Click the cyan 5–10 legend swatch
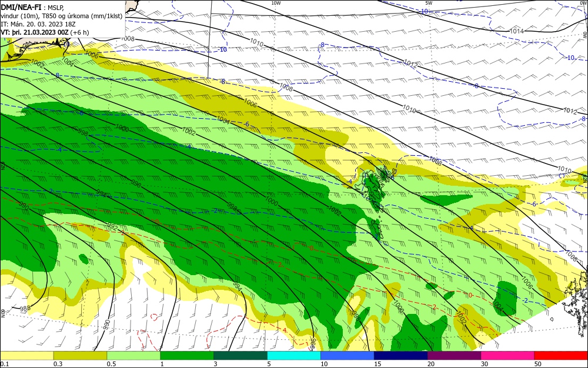This screenshot has width=588, height=368. point(294,356)
